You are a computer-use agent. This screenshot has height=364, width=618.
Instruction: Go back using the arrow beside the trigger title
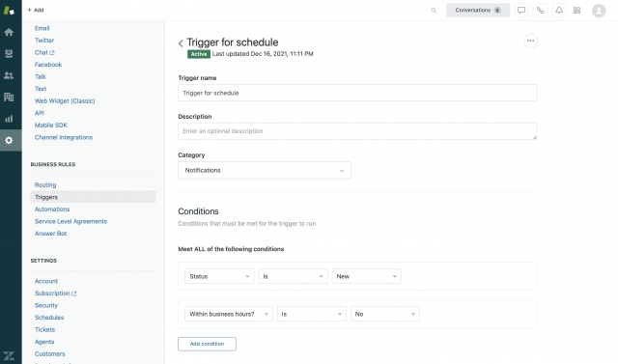pyautogui.click(x=181, y=43)
